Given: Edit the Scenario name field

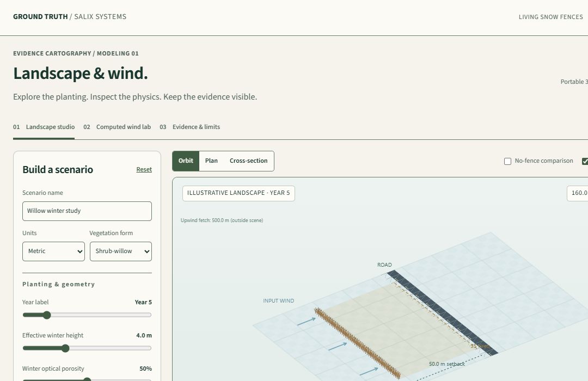Looking at the screenshot, I should click(87, 211).
